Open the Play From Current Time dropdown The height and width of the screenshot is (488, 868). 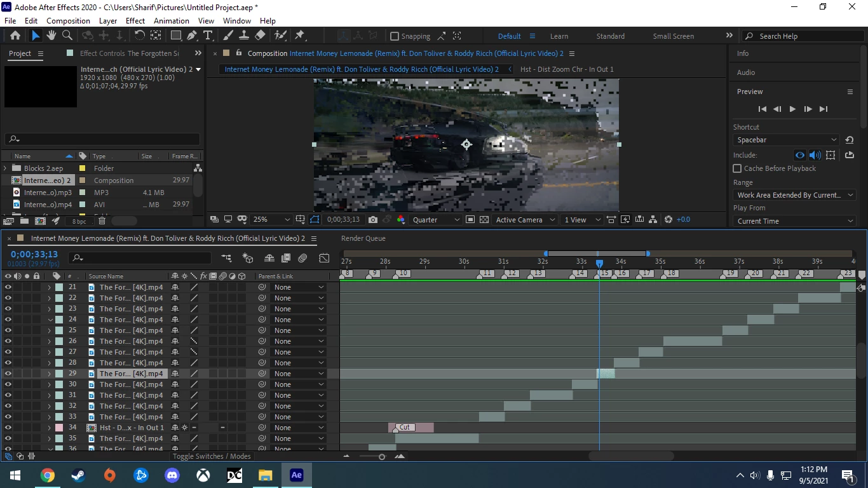click(794, 221)
